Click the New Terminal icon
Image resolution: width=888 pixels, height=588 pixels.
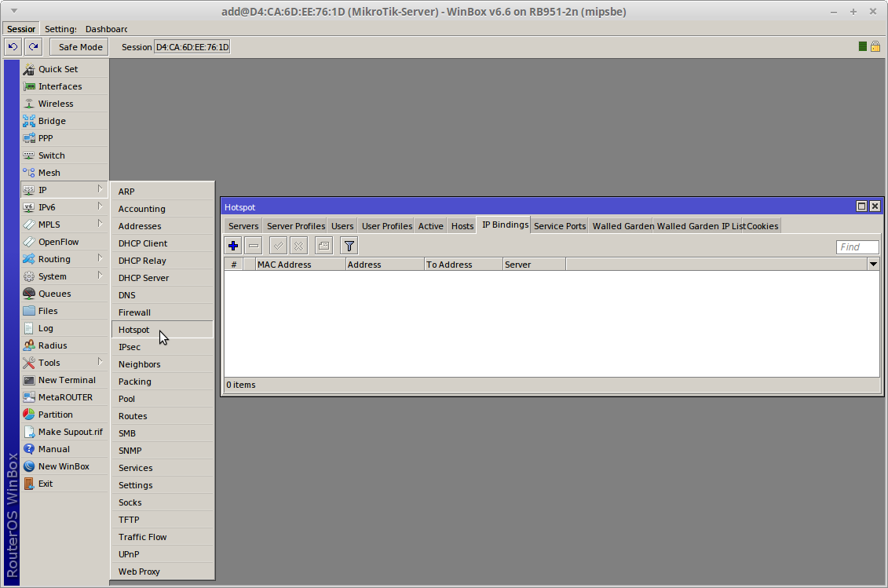click(29, 380)
